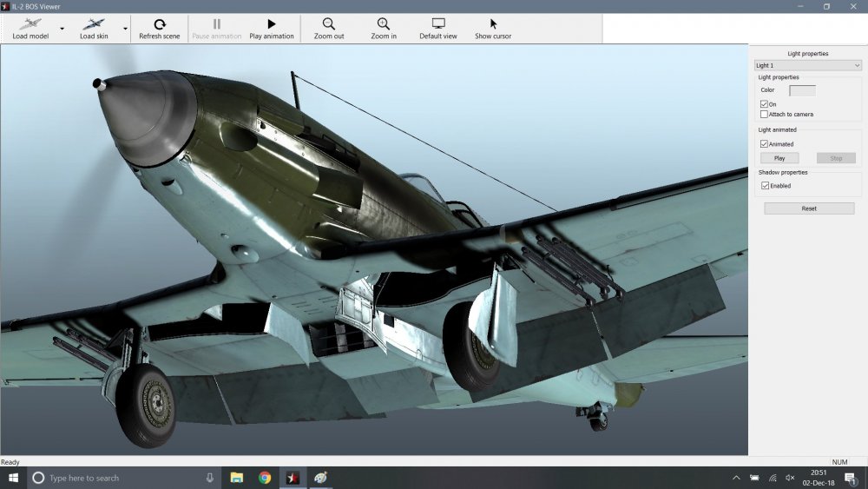Refresh the scene using toolbar icon
The height and width of the screenshot is (489, 868).
159,24
